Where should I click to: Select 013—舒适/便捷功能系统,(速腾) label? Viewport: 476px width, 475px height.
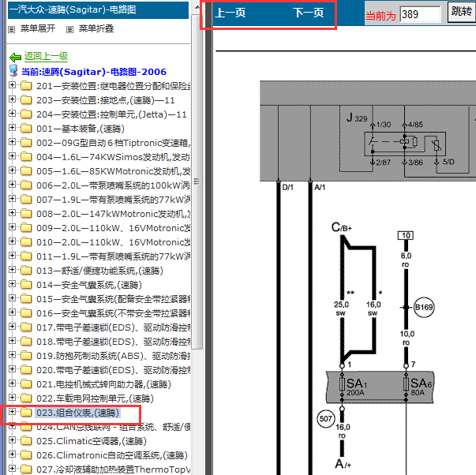(x=100, y=271)
